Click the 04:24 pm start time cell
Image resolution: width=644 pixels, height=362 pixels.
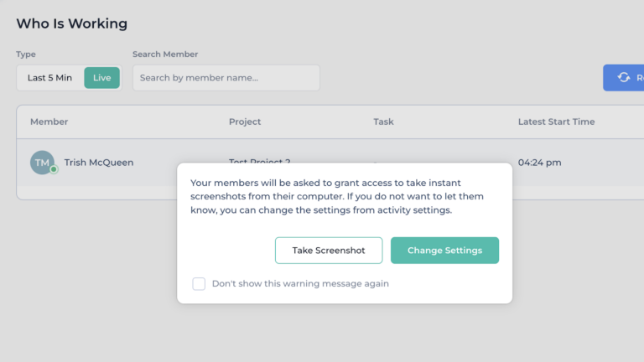point(540,163)
